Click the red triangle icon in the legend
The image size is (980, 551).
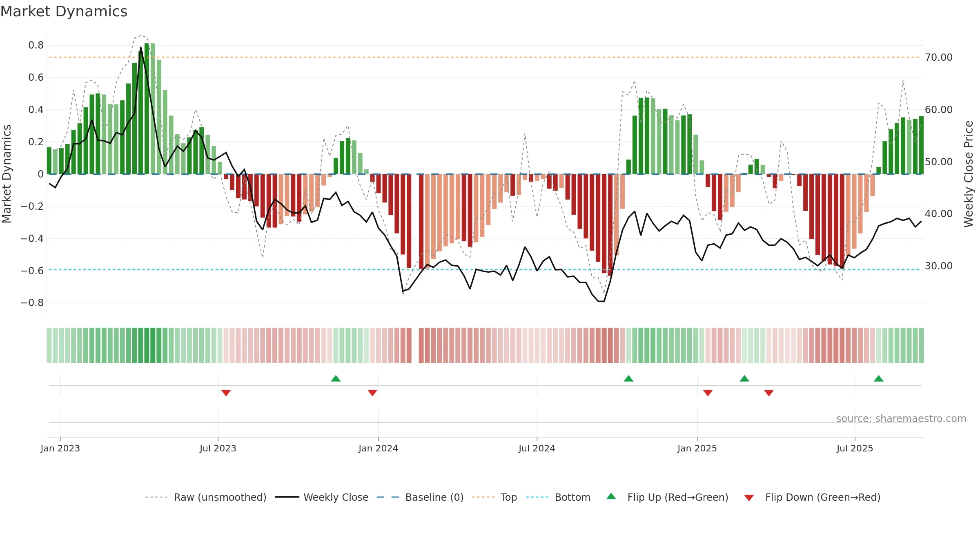[749, 498]
